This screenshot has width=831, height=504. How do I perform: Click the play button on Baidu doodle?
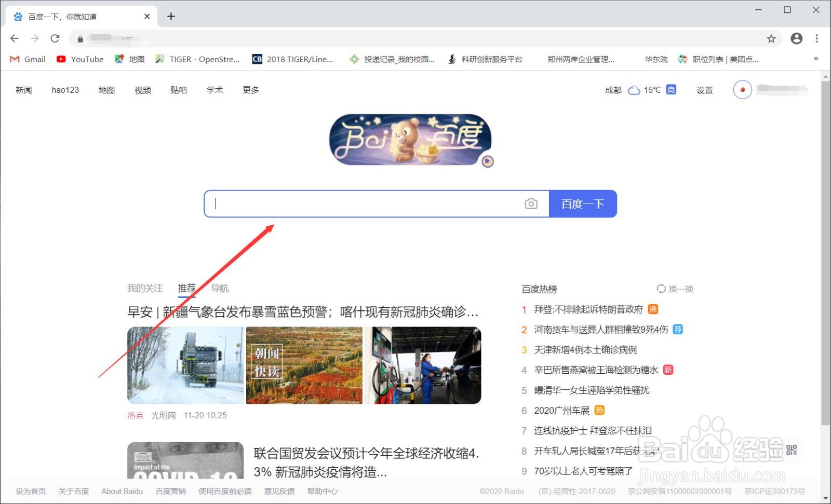(x=487, y=161)
